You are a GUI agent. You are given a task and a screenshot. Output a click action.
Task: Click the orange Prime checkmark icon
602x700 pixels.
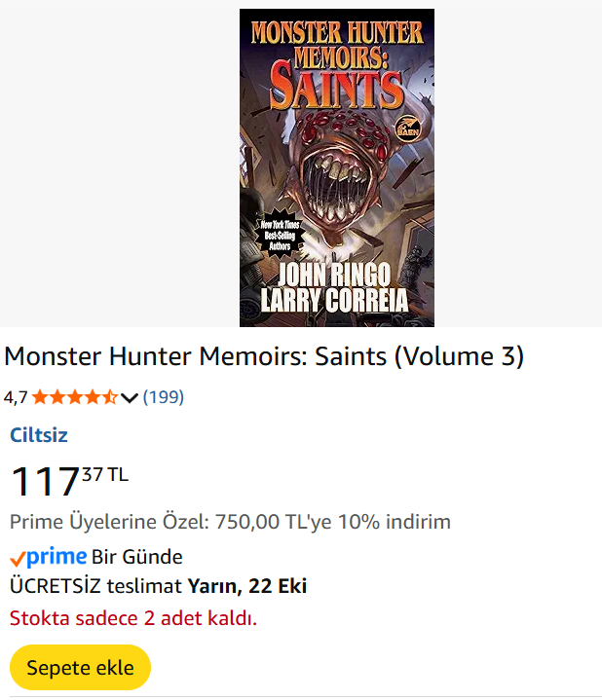point(17,559)
